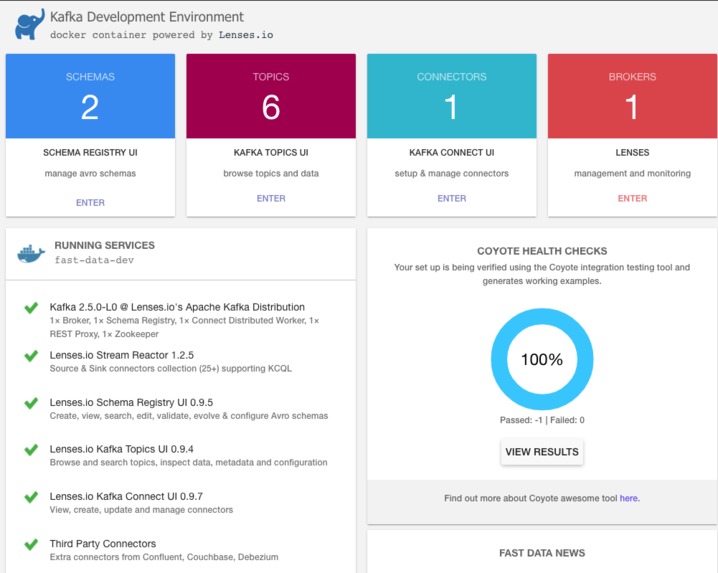The image size is (718, 573).
Task: Click green checkmark beside Stream Reactor 1.2.5
Action: coord(31,355)
